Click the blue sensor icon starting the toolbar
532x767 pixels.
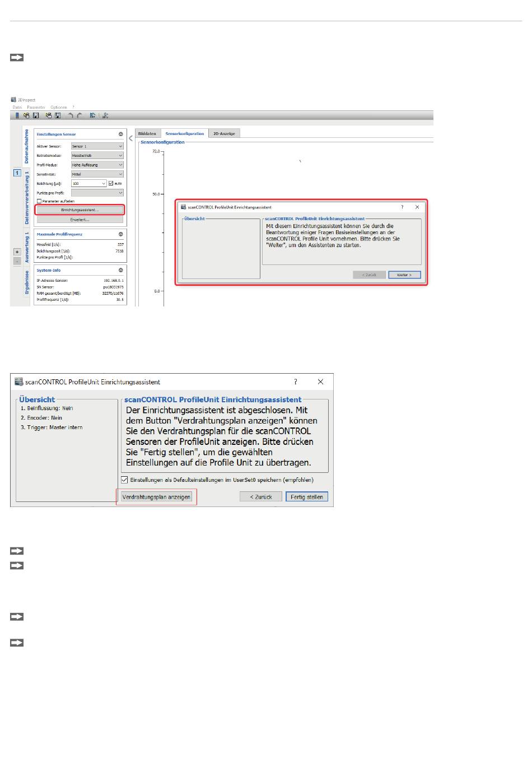pyautogui.click(x=17, y=115)
